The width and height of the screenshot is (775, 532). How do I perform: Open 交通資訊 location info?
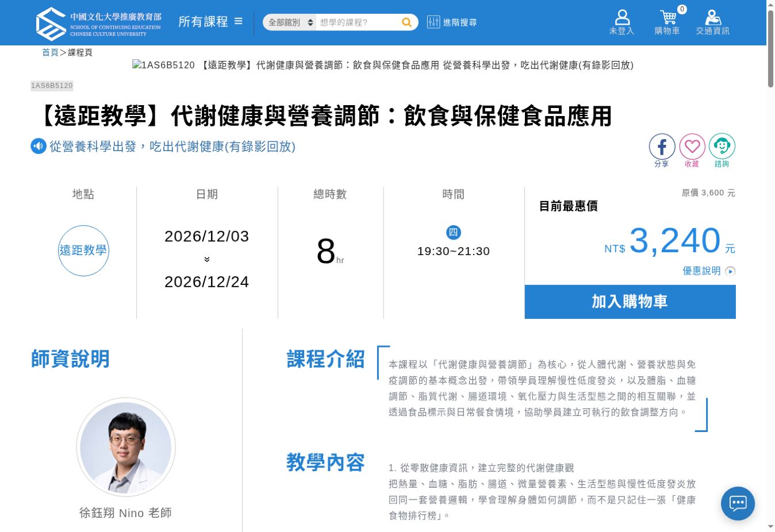click(x=713, y=22)
